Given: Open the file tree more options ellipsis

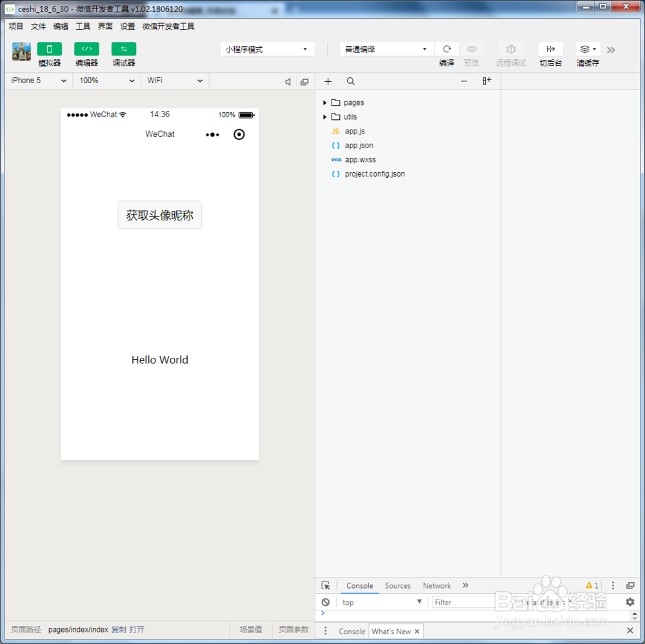Looking at the screenshot, I should [x=464, y=81].
